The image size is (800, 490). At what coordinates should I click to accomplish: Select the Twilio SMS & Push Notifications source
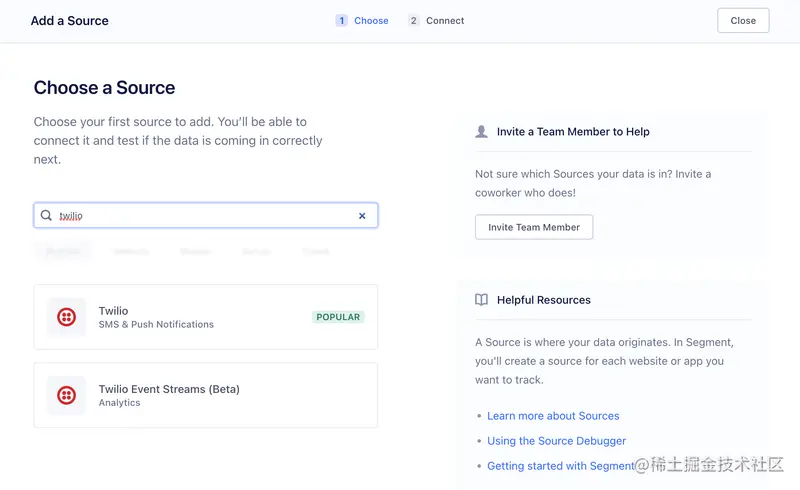pos(206,317)
